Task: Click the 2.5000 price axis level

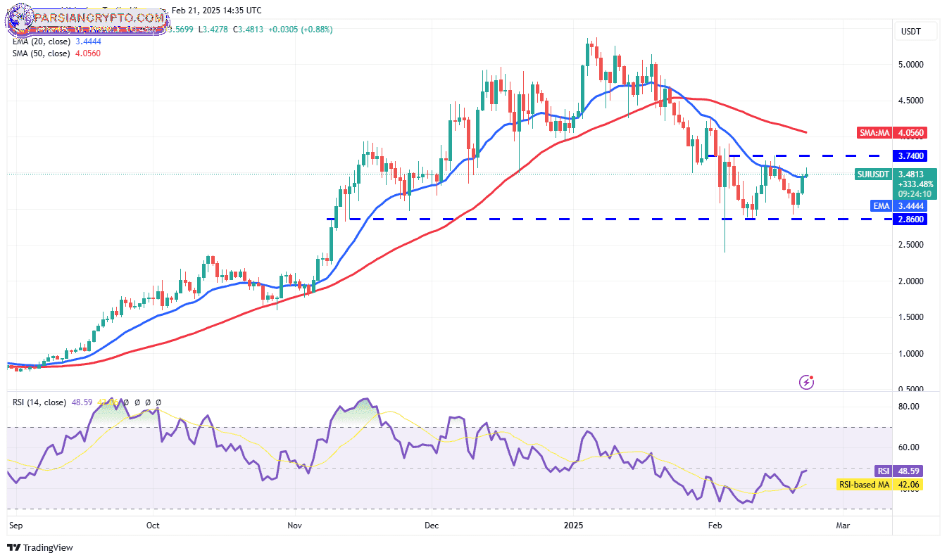Action: pyautogui.click(x=911, y=245)
